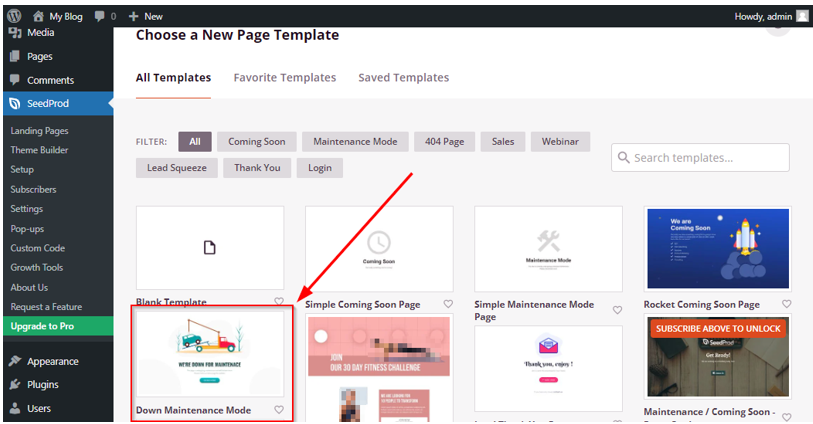This screenshot has width=813, height=424.
Task: Choose the Thank you, enjoy thumbnail
Action: [x=548, y=369]
